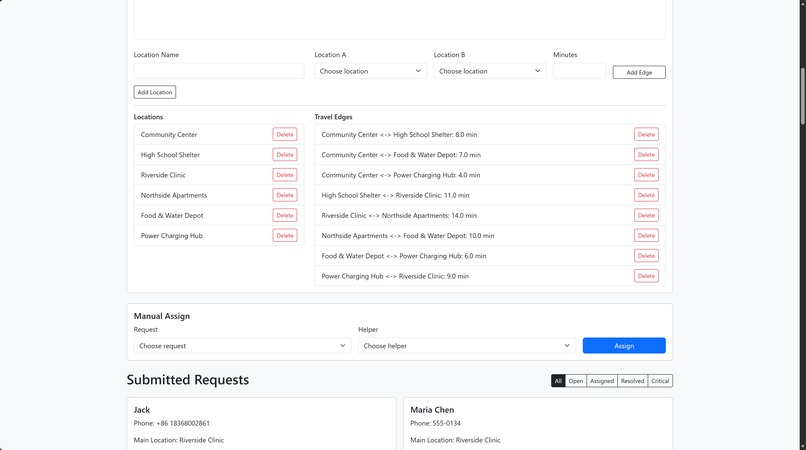Delete the Northside Apartments location
The width and height of the screenshot is (806, 450).
(285, 195)
